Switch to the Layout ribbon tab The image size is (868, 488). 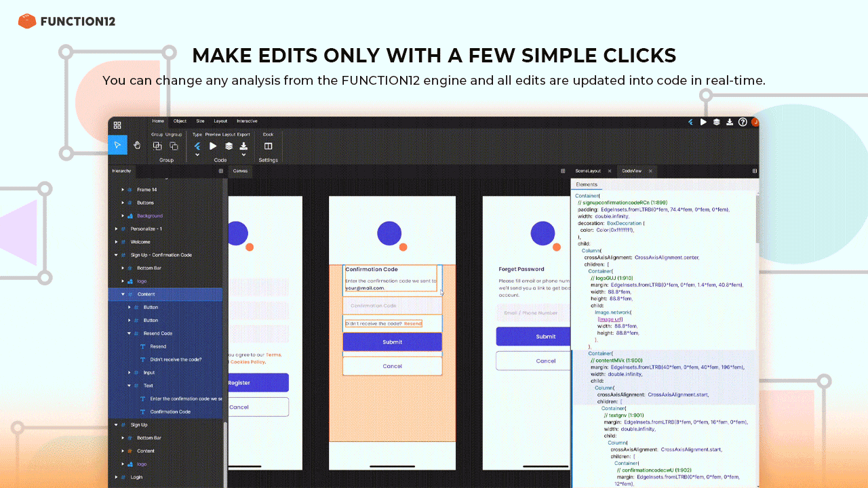pyautogui.click(x=220, y=121)
